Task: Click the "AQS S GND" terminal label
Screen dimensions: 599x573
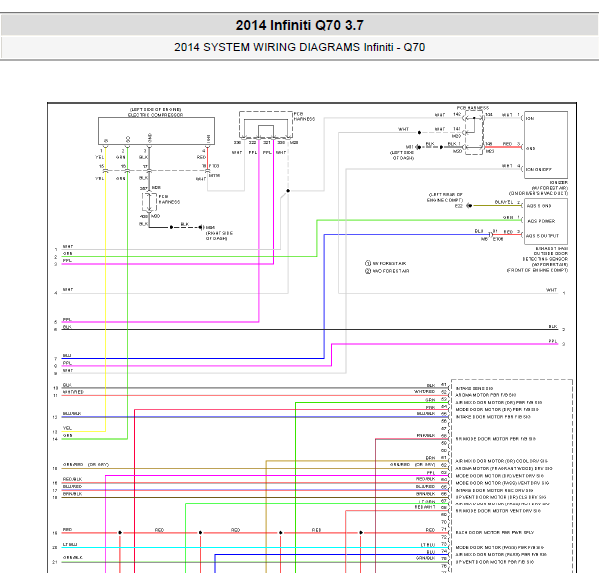Action: click(x=538, y=206)
